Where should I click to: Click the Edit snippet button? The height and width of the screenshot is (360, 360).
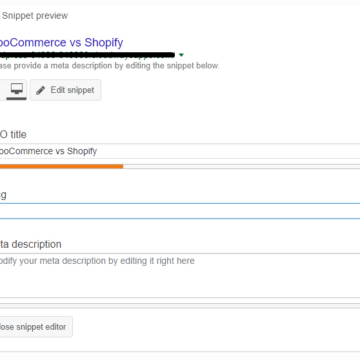(x=66, y=90)
